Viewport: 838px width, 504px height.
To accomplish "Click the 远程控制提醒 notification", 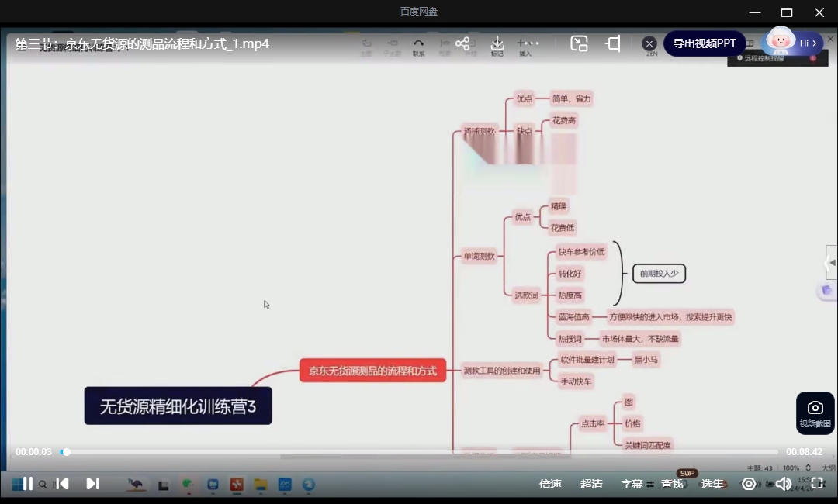I will [x=777, y=57].
